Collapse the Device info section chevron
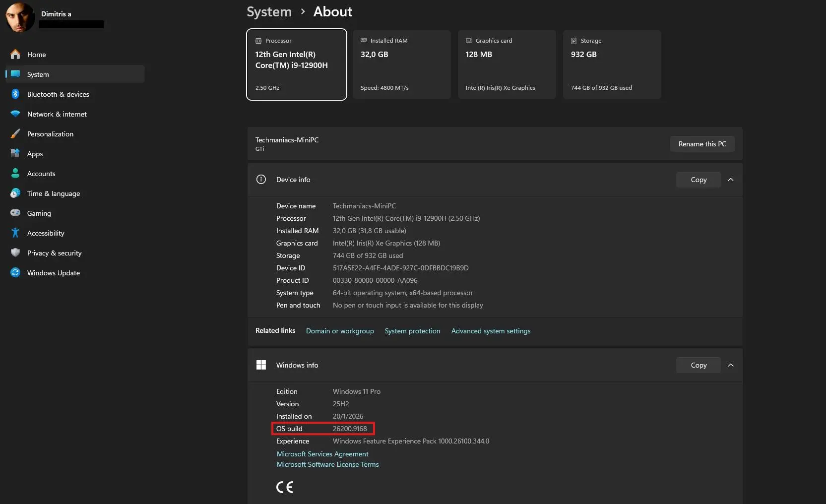This screenshot has width=826, height=504. click(731, 180)
